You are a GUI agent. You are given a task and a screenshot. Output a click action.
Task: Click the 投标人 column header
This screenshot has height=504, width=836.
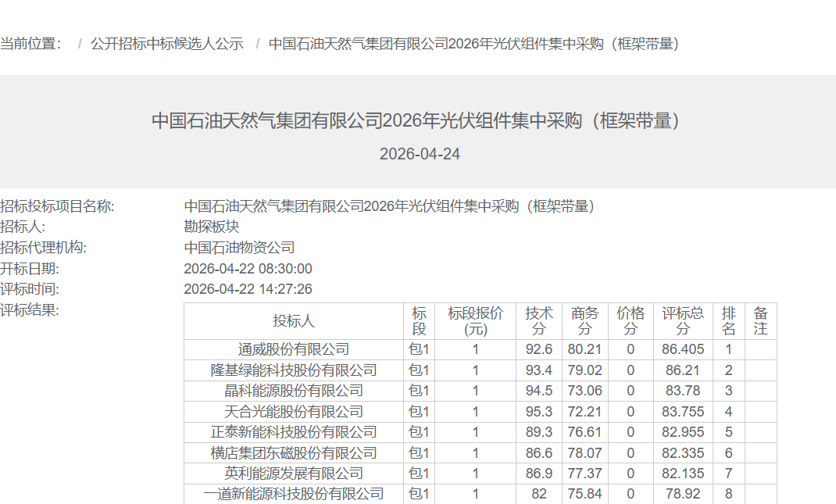pyautogui.click(x=293, y=321)
